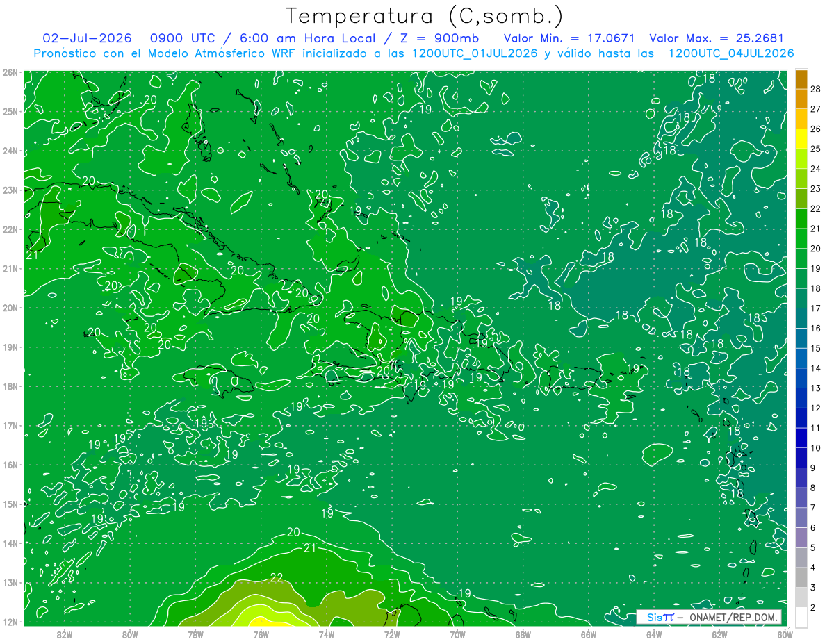The width and height of the screenshot is (834, 644).
Task: Click the 80W longitude axis label
Action: click(130, 634)
